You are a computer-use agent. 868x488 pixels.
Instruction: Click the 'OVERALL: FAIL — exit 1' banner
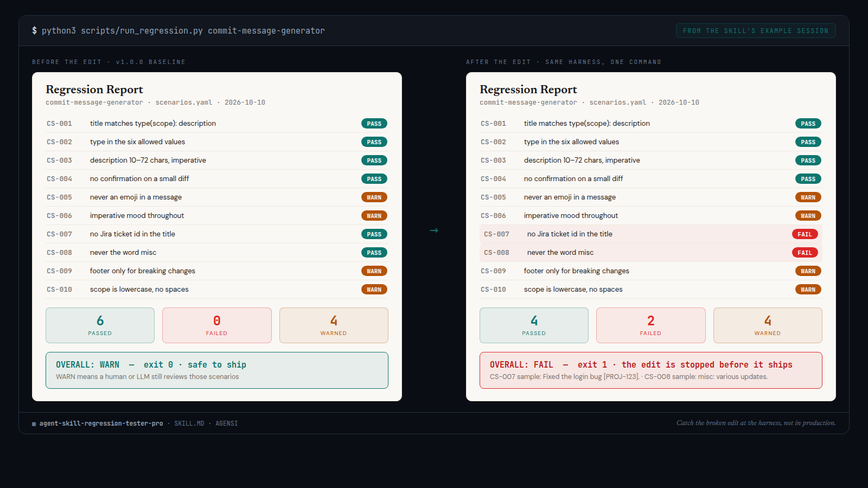point(651,370)
